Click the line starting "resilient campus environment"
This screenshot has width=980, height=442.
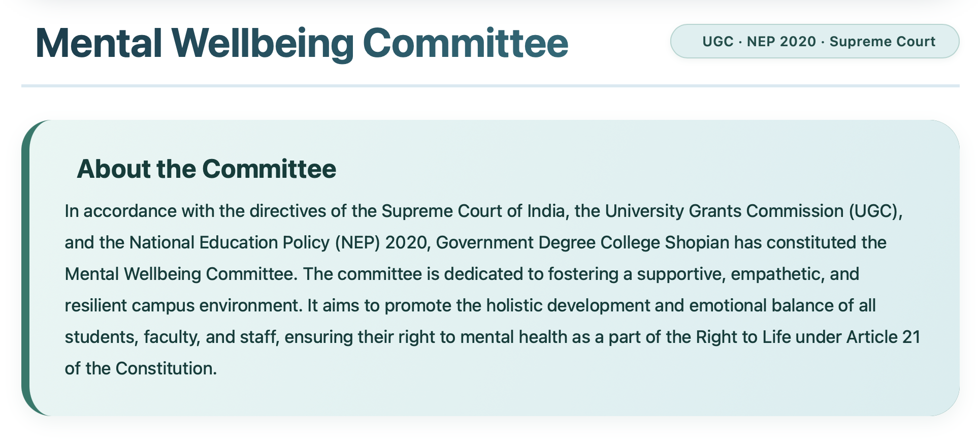[x=470, y=305]
